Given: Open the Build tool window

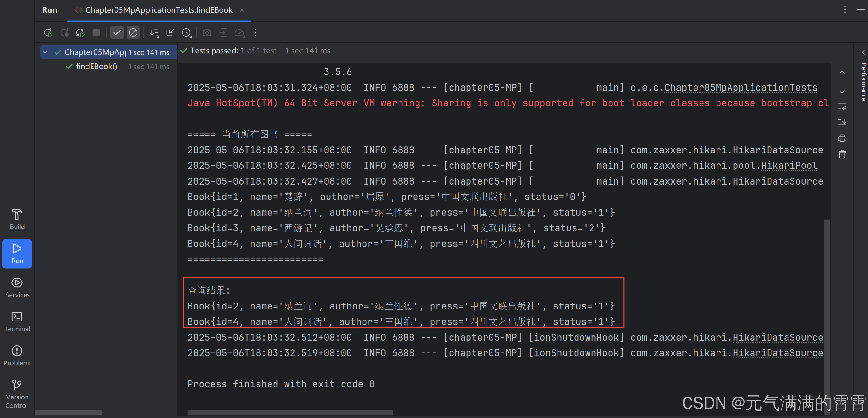Looking at the screenshot, I should tap(17, 219).
